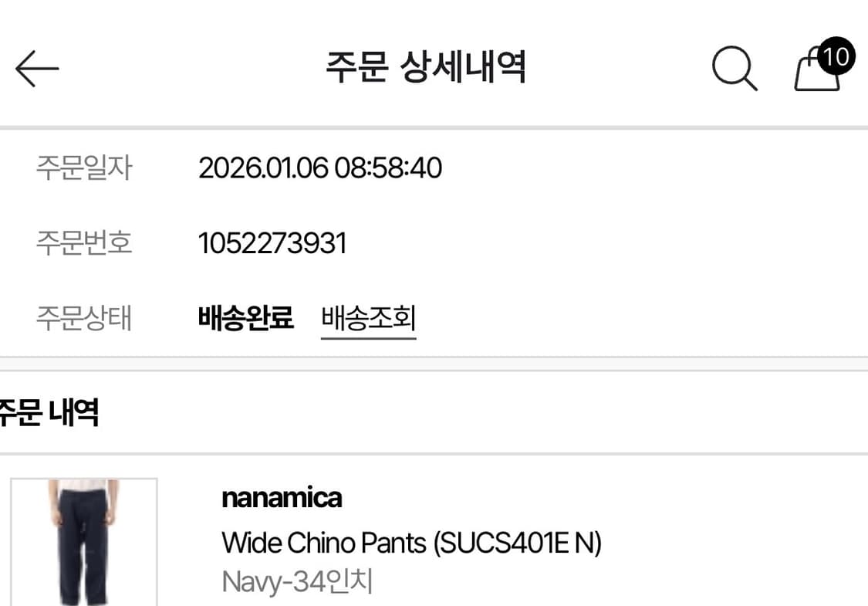Select the nanamica brand name
This screenshot has width=868, height=606.
pos(282,498)
